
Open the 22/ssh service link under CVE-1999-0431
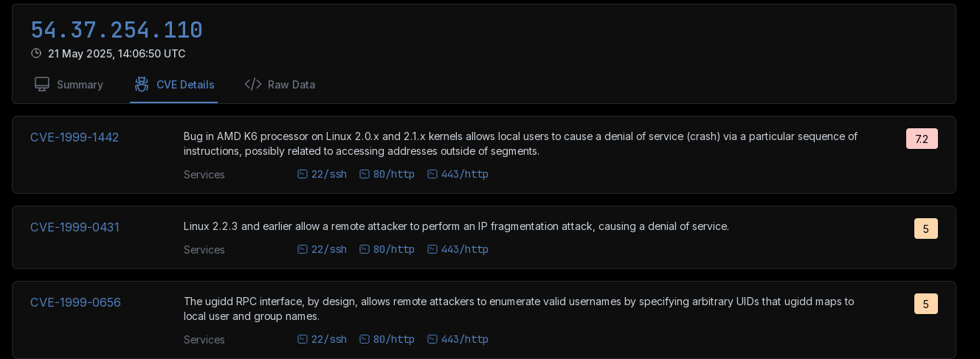[322, 249]
